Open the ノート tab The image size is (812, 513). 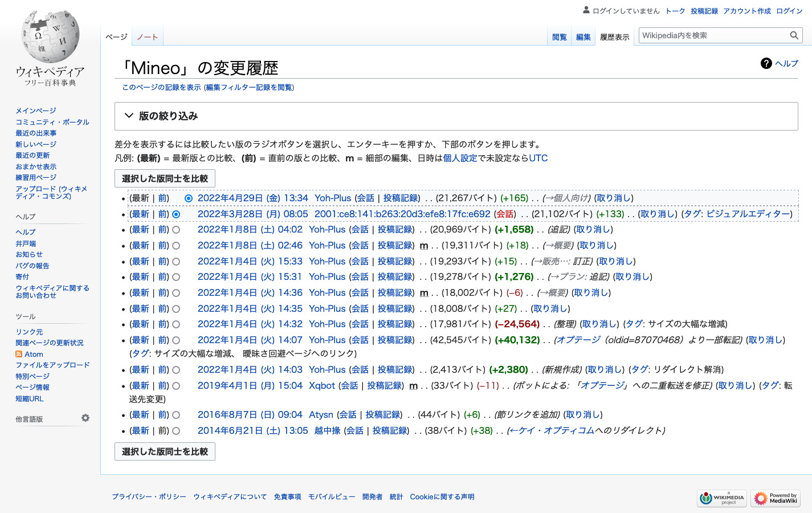click(147, 37)
